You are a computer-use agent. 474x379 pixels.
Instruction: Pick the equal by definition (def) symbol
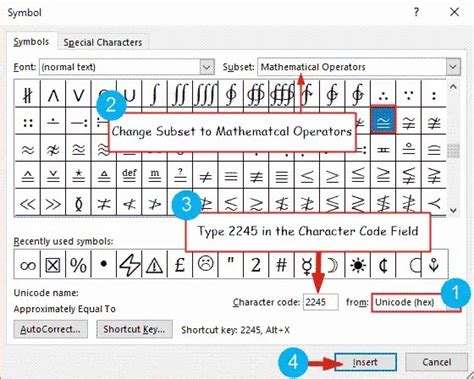[x=129, y=176]
